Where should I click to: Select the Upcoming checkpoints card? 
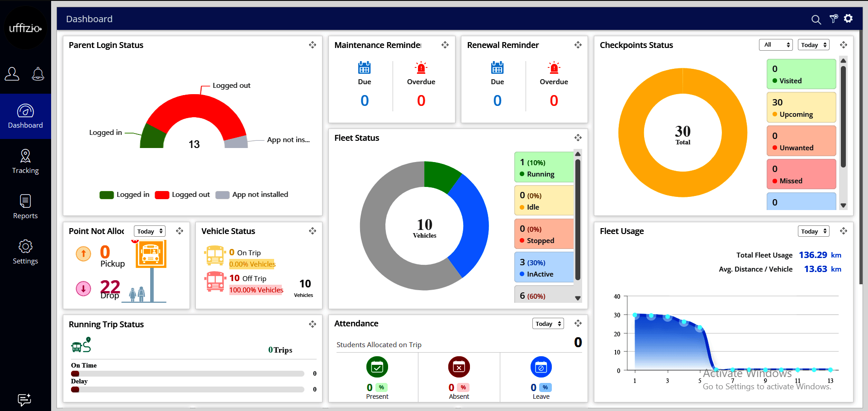tap(801, 108)
